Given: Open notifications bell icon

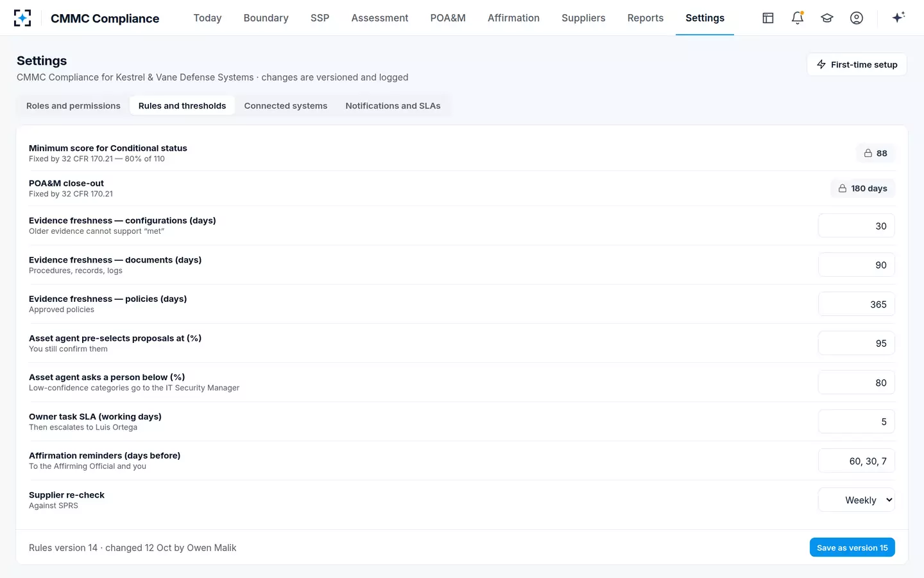Looking at the screenshot, I should click(x=798, y=18).
